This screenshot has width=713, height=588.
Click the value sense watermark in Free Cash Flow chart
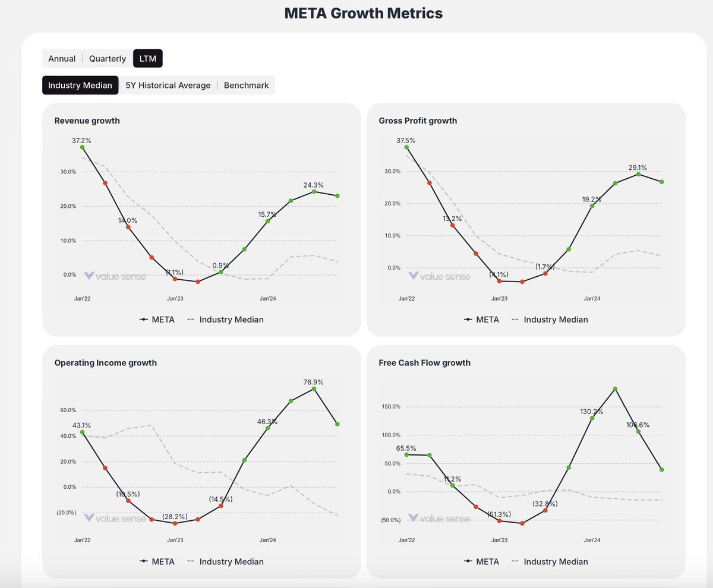coord(441,517)
